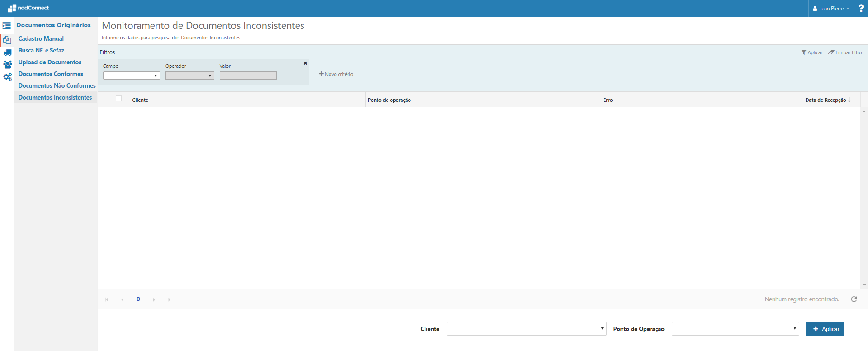Go to previous page of results
868x351 pixels.
[x=123, y=299]
